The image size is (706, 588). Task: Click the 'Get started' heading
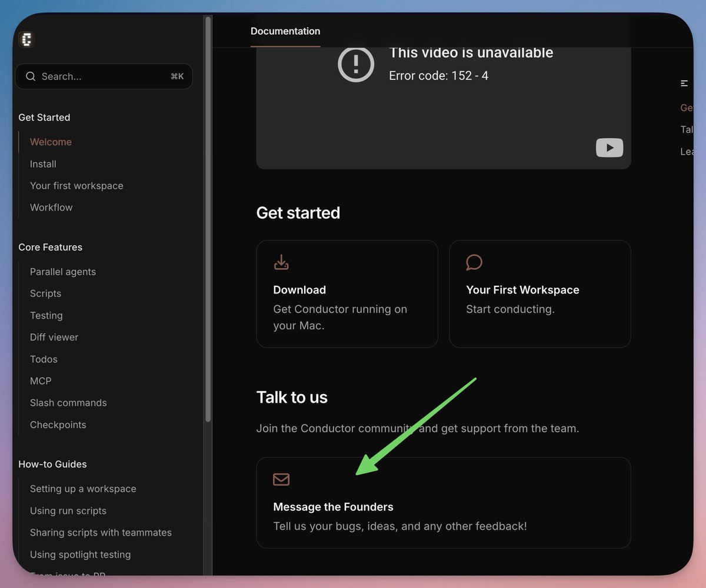point(298,213)
